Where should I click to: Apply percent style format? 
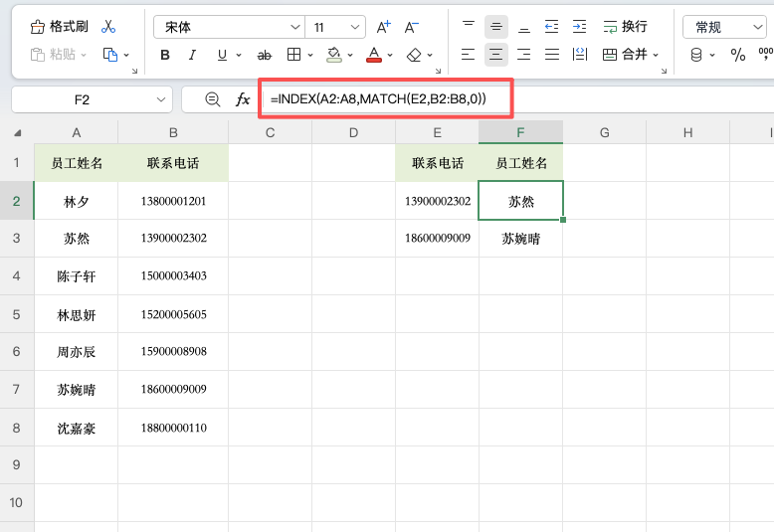(x=738, y=55)
